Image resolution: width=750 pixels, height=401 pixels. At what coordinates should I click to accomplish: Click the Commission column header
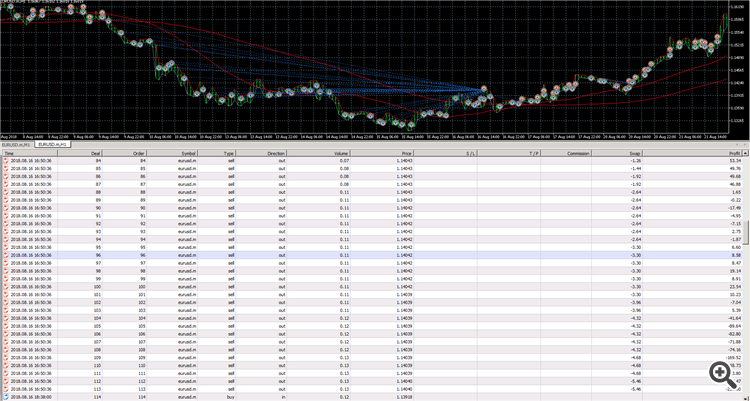point(566,154)
